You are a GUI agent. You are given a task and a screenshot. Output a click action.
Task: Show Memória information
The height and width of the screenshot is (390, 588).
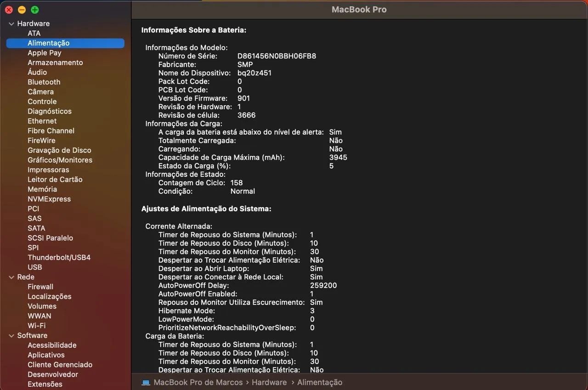click(x=42, y=189)
